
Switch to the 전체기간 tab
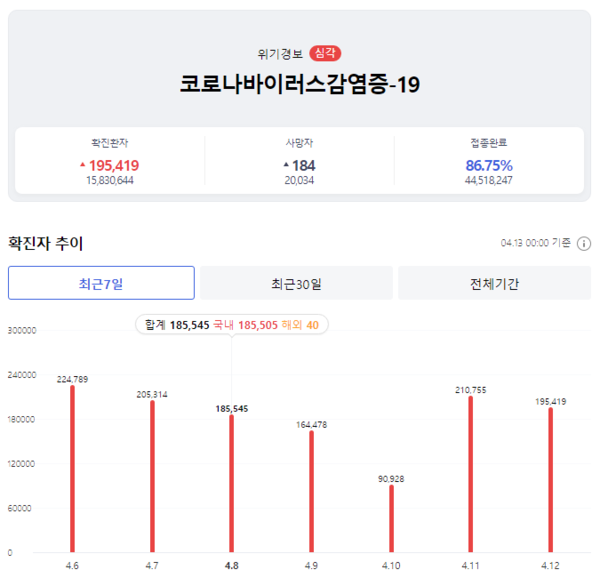pos(494,283)
